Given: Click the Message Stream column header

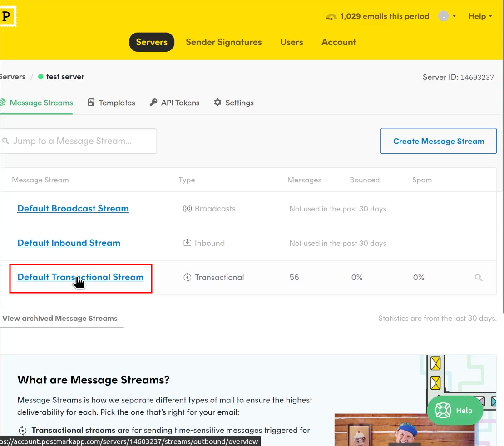Looking at the screenshot, I should coord(40,180).
